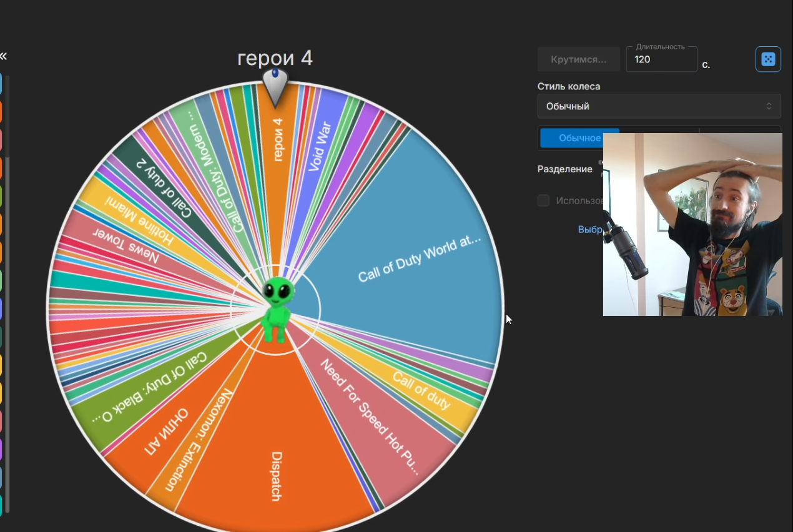This screenshot has width=793, height=532.
Task: Focus the Длительность duration field showing 120
Action: point(662,59)
